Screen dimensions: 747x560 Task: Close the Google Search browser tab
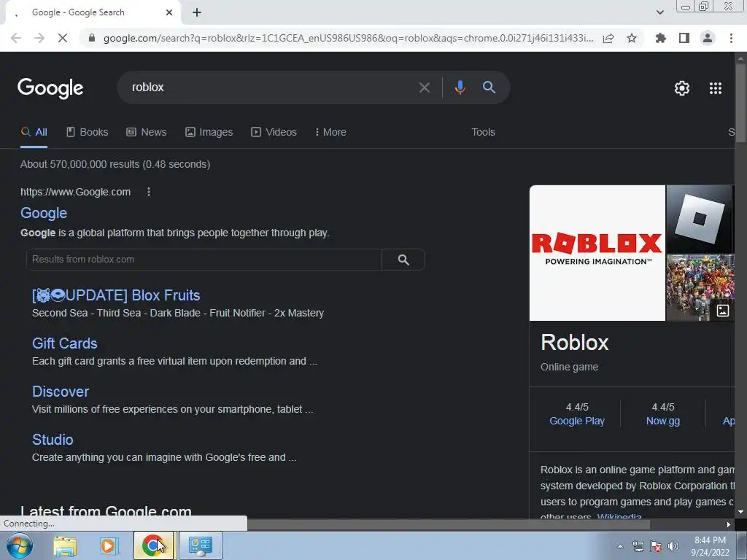tap(169, 13)
